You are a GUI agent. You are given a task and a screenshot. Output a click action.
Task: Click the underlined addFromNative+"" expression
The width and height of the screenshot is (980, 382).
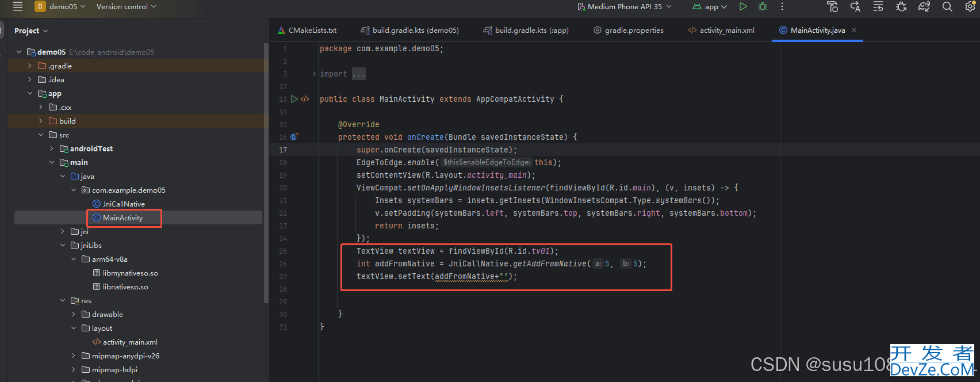pos(472,276)
